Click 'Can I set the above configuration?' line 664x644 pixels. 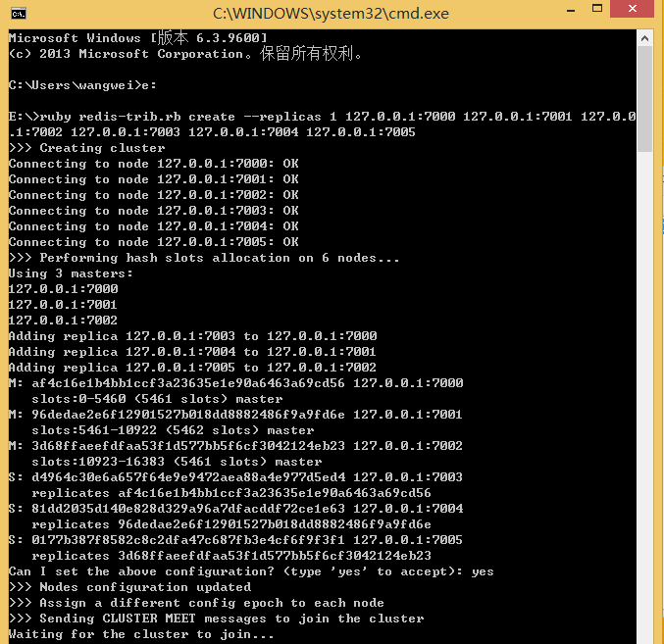(x=251, y=571)
